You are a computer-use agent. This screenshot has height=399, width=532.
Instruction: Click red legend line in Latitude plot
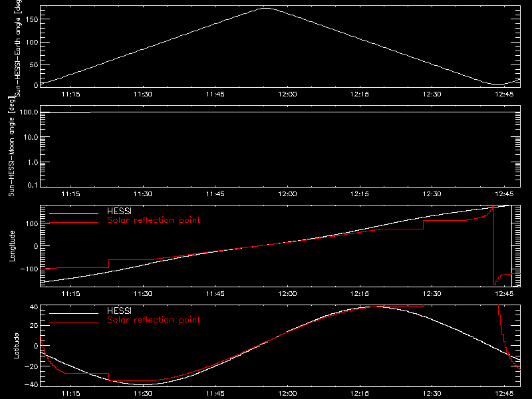coord(74,323)
